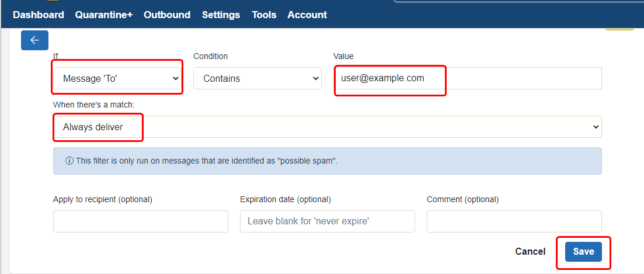Click the yellow button at top right
This screenshot has width=644, height=274.
click(x=619, y=27)
